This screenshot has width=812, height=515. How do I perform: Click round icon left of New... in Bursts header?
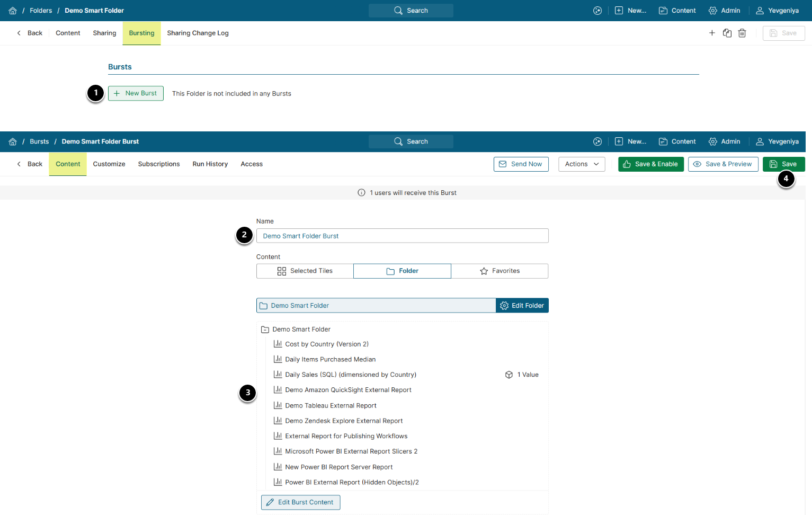pyautogui.click(x=597, y=141)
